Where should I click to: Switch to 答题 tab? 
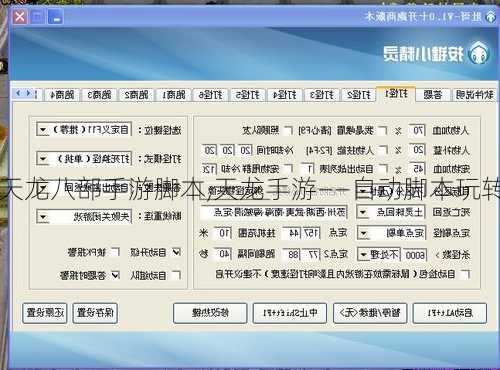click(433, 95)
